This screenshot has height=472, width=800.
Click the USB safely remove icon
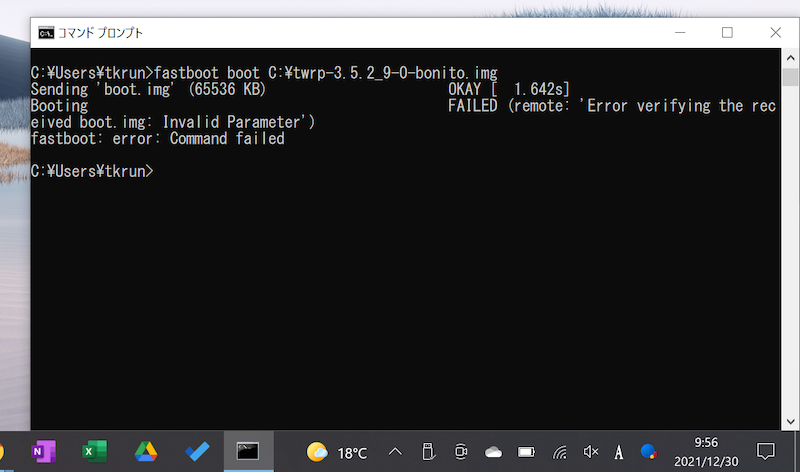click(428, 452)
